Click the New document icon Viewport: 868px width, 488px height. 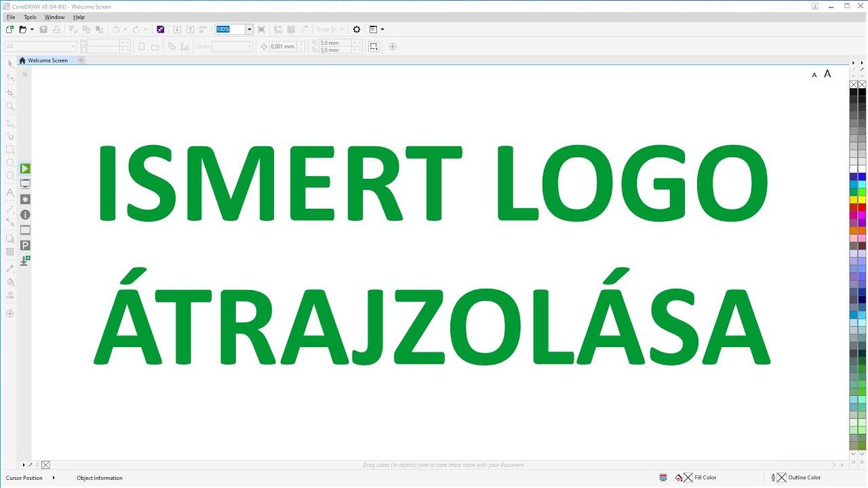coord(9,30)
